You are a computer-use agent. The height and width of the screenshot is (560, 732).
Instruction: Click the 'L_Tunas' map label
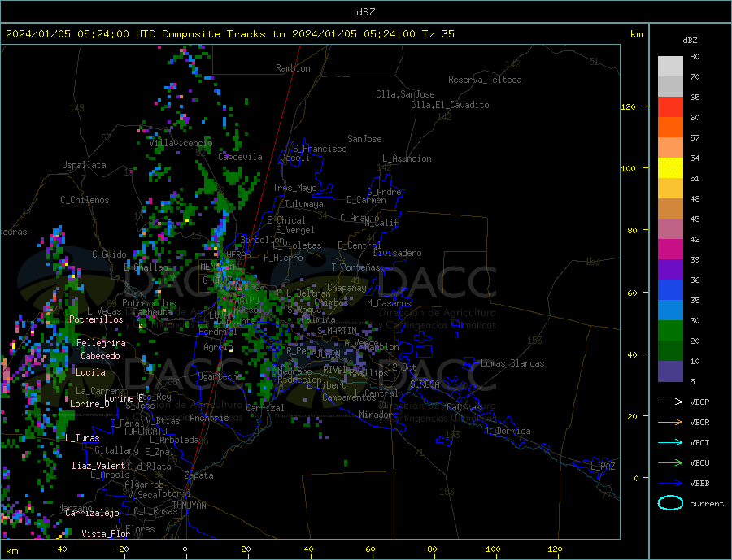coord(82,438)
